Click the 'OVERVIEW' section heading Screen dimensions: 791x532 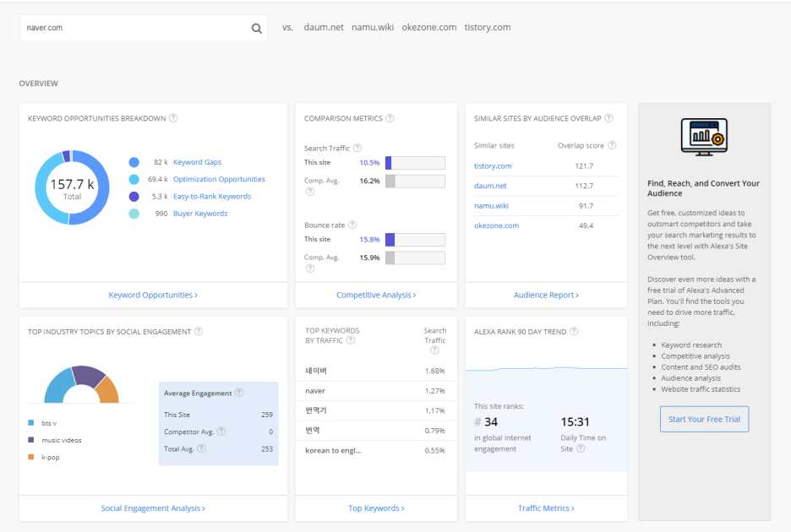pyautogui.click(x=38, y=84)
